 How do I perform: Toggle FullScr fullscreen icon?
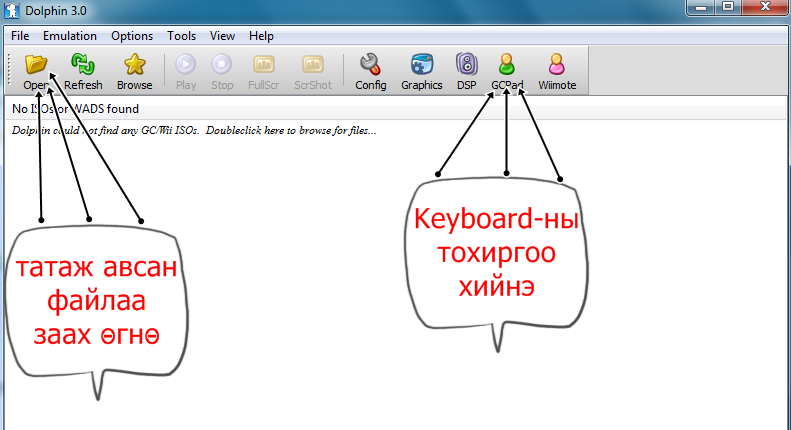(263, 65)
